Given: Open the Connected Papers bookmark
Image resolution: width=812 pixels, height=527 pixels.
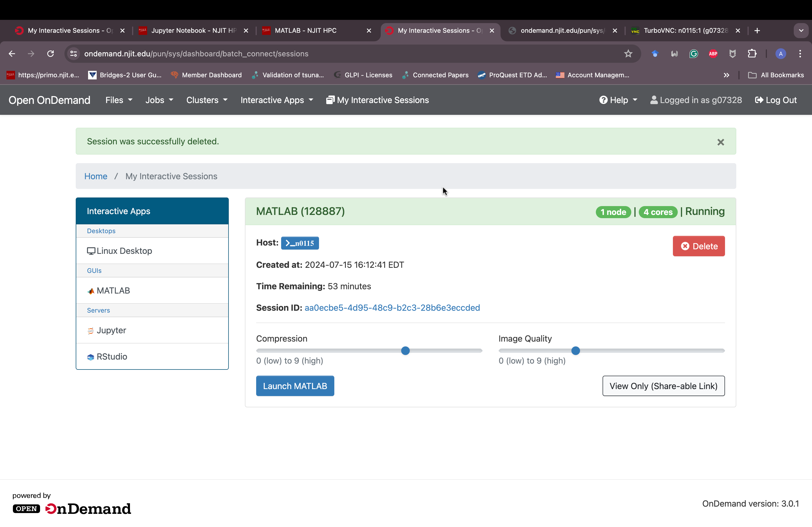Looking at the screenshot, I should pos(435,75).
